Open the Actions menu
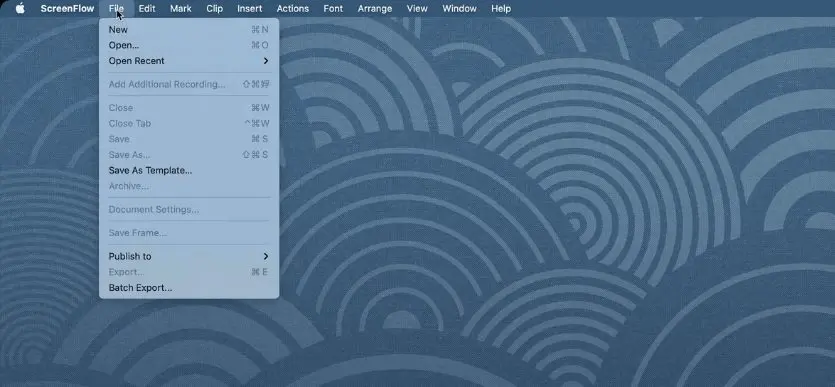The image size is (835, 387). click(293, 9)
